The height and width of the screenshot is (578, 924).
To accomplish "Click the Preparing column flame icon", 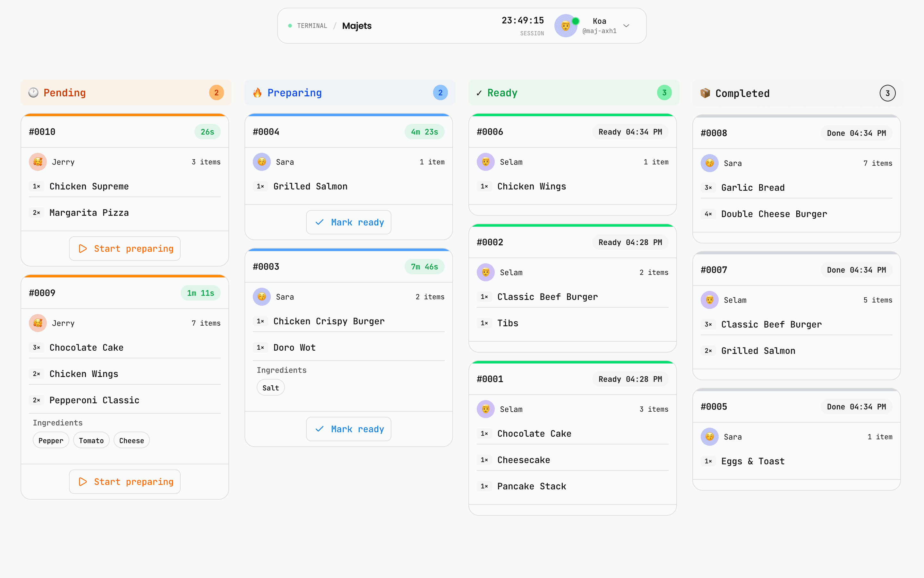I will click(x=257, y=92).
